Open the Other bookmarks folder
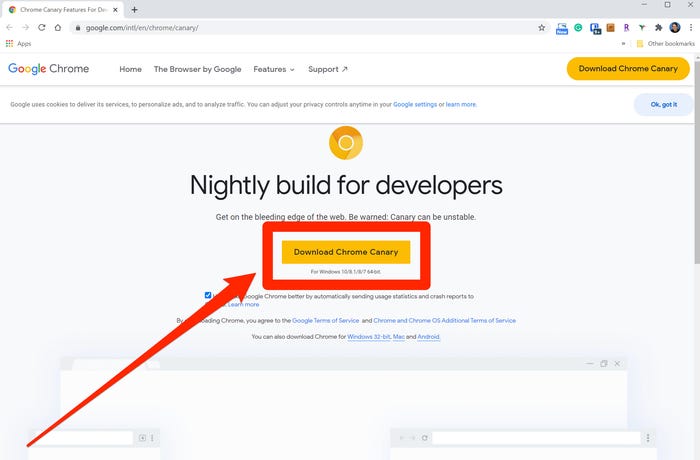This screenshot has height=460, width=700. pyautogui.click(x=666, y=43)
